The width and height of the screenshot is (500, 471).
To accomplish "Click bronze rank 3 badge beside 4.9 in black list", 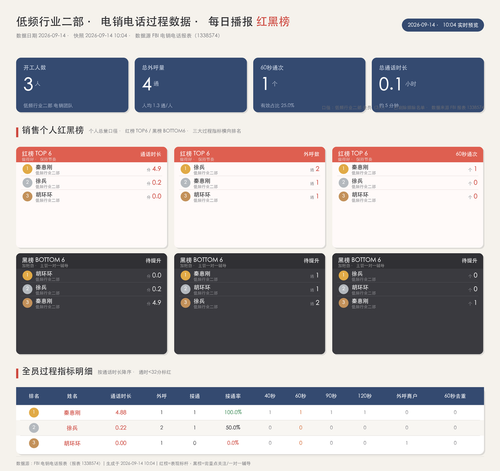I will (27, 303).
